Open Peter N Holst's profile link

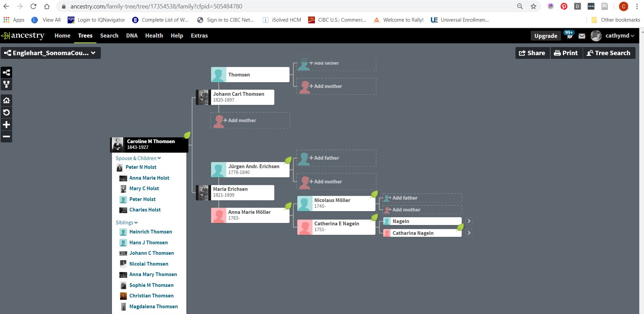[x=141, y=167]
